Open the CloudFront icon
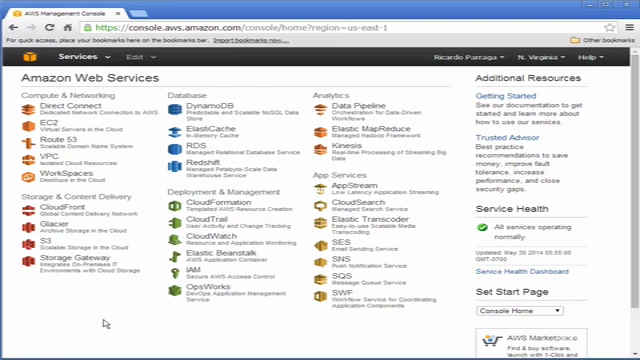This screenshot has height=360, width=640. pos(28,211)
